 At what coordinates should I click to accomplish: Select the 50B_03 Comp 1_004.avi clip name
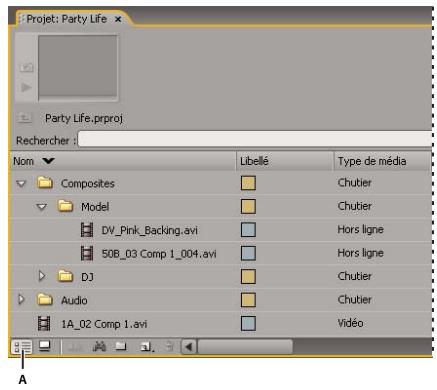point(159,254)
